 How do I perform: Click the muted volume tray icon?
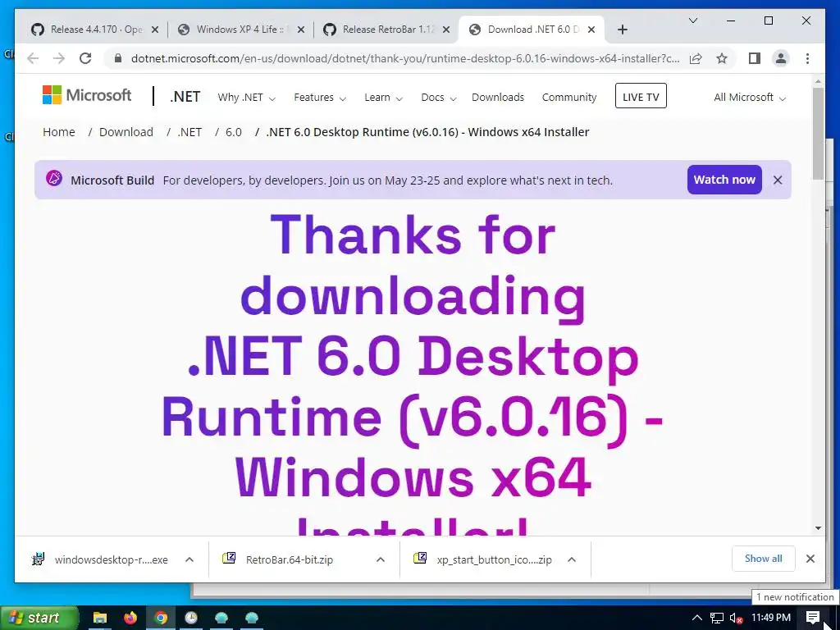(736, 618)
